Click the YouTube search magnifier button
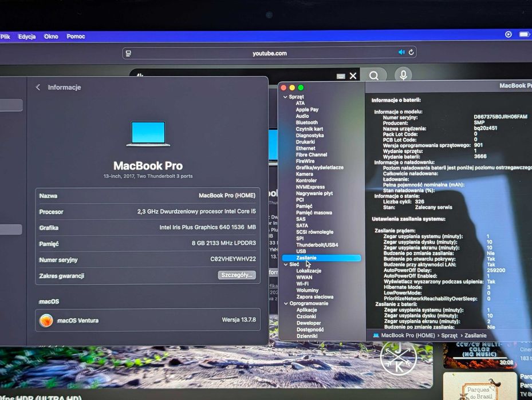This screenshot has height=400, width=532. (373, 76)
